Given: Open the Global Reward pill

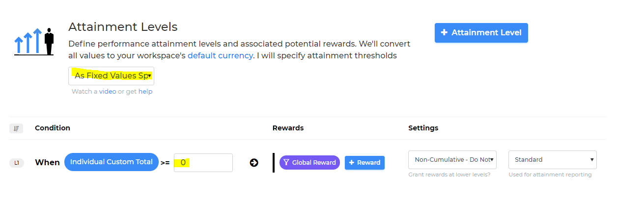Looking at the screenshot, I should click(309, 163).
